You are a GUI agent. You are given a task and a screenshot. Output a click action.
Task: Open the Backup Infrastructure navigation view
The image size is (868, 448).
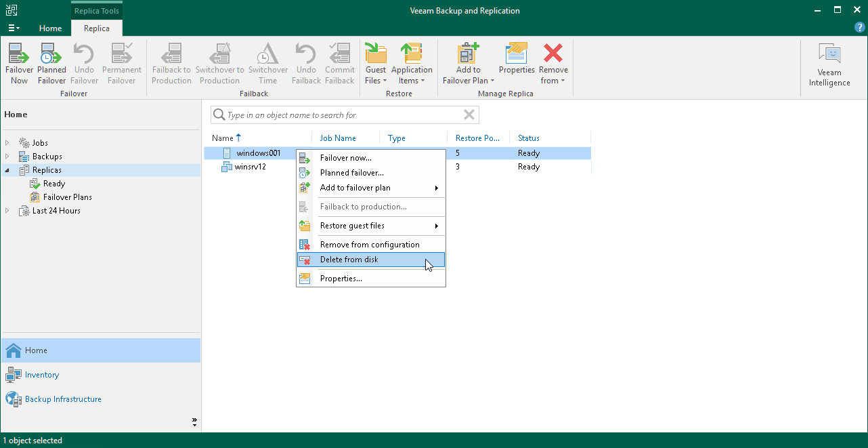(100, 399)
